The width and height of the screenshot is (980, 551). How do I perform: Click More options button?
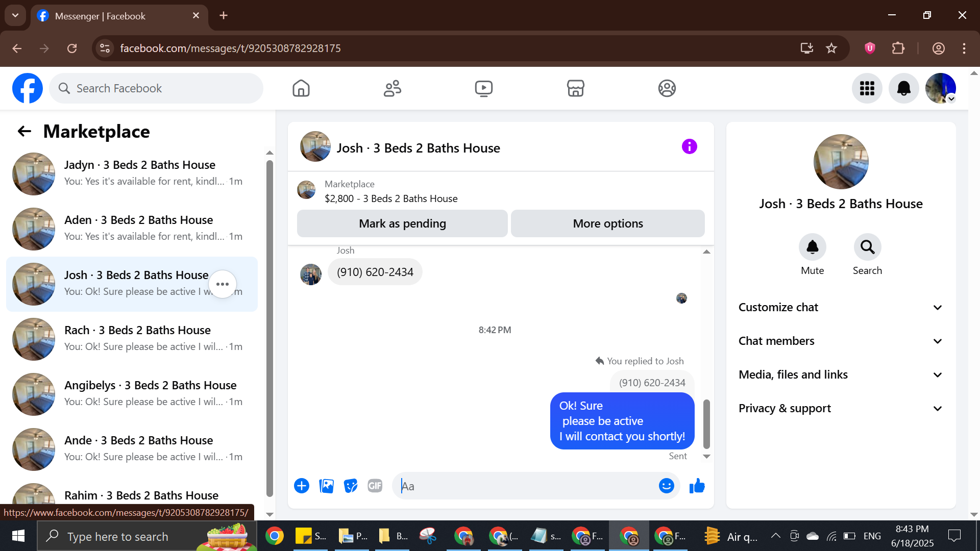tap(607, 223)
